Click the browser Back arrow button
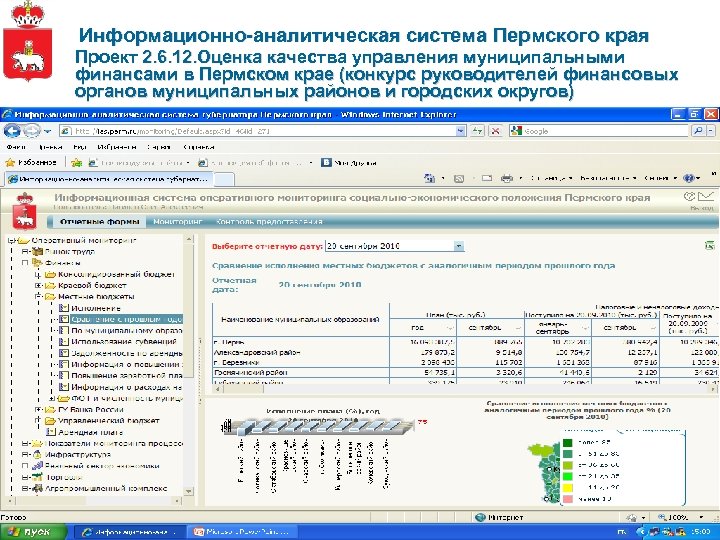The image size is (720, 540). 12,131
